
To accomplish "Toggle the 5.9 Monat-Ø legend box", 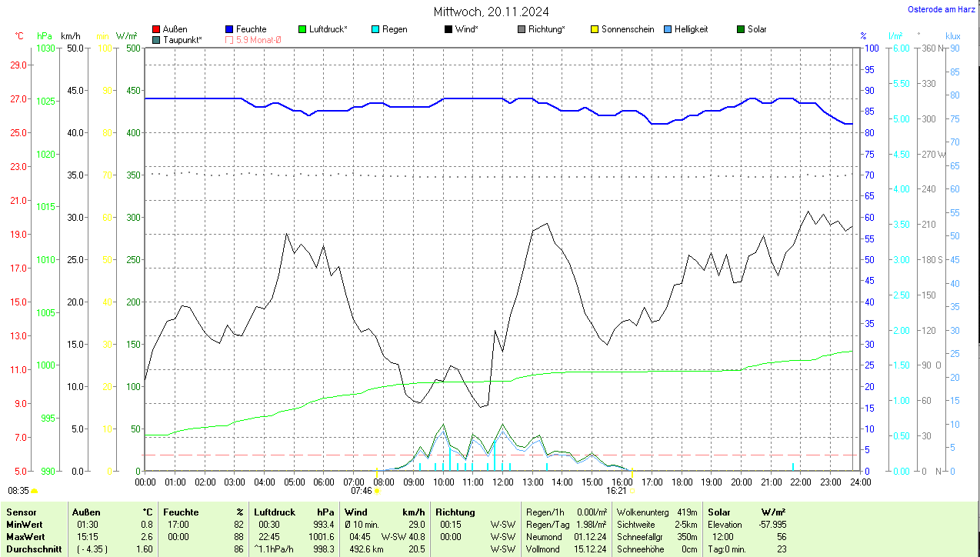I will tap(229, 40).
